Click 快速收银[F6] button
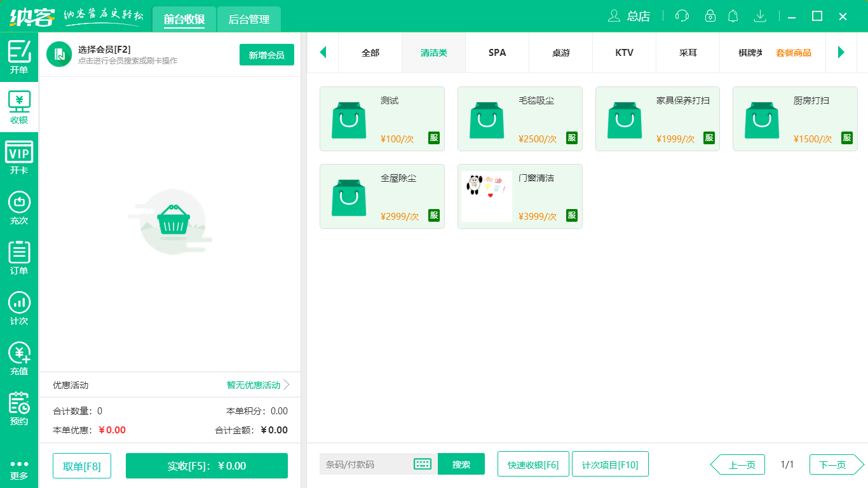Viewport: 868px width, 488px height. coord(533,464)
